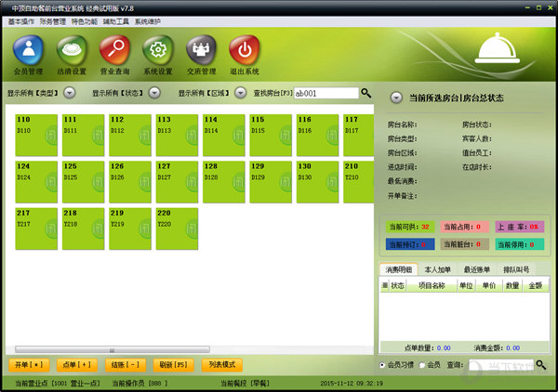Open 营业查询 magnifier icon
The height and width of the screenshot is (392, 558).
115,49
